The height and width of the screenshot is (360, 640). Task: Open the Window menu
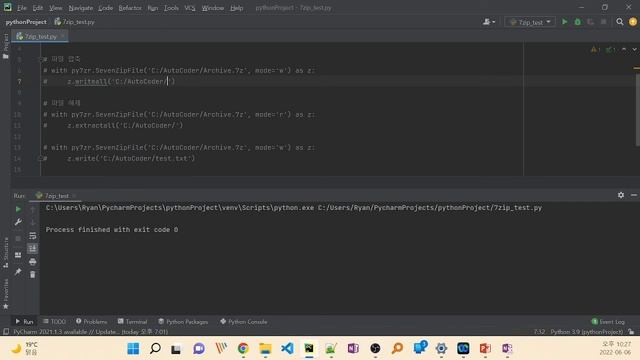point(213,8)
